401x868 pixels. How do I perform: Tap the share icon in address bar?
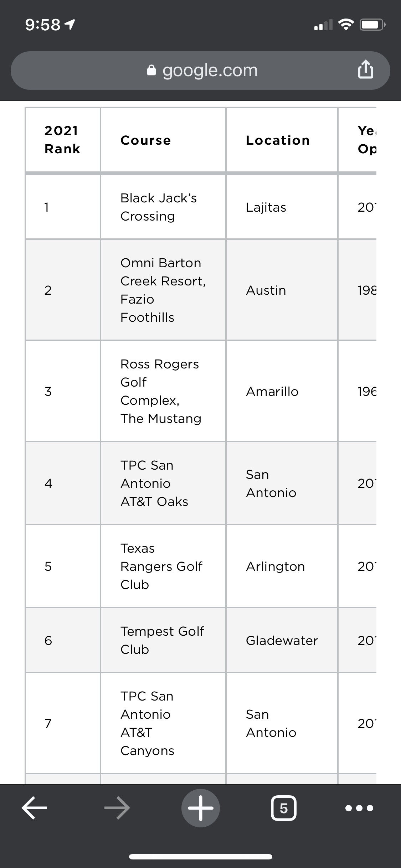365,70
